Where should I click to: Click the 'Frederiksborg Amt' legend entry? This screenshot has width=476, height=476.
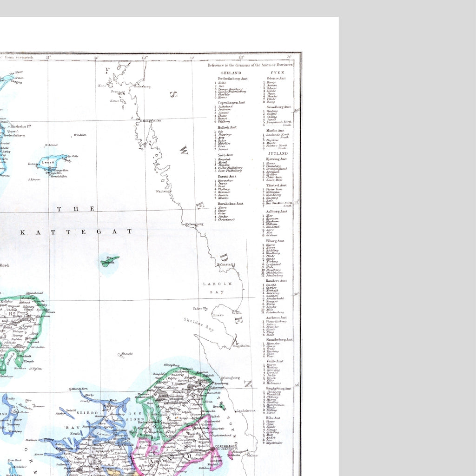(233, 79)
